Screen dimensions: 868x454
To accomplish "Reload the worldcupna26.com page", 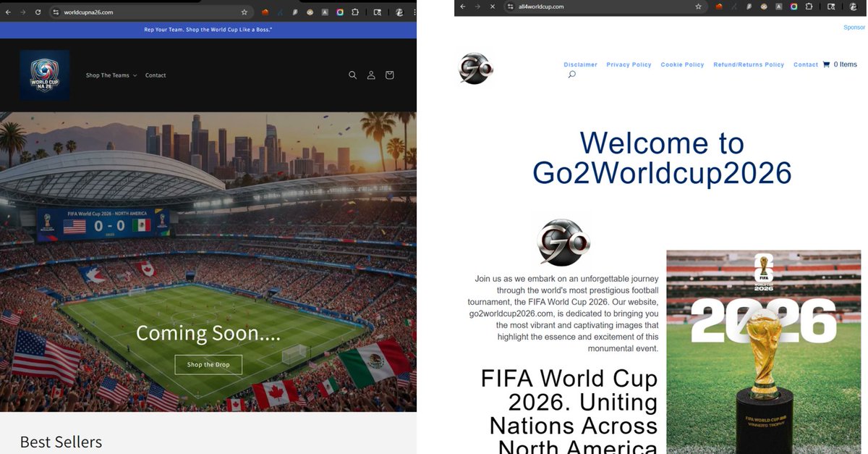I will pos(38,12).
